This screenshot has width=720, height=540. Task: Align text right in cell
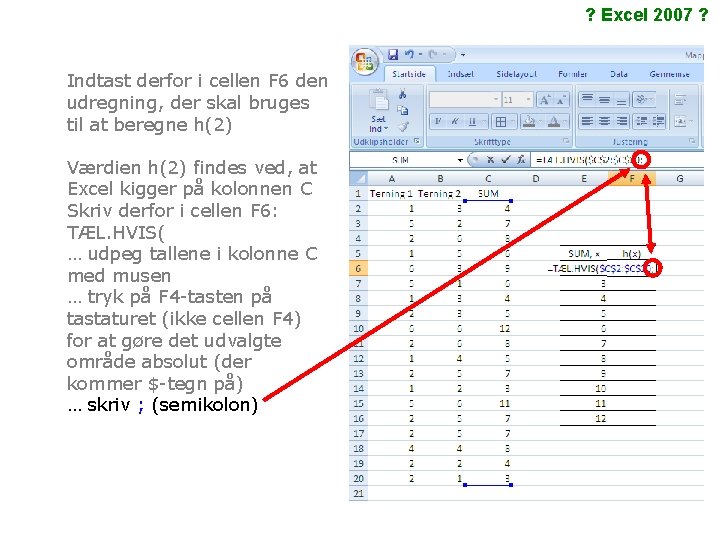[x=621, y=121]
